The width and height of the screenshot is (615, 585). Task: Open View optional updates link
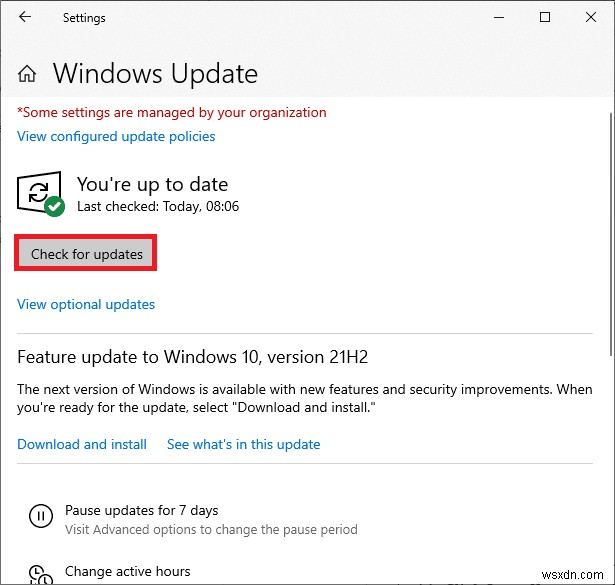click(x=86, y=304)
